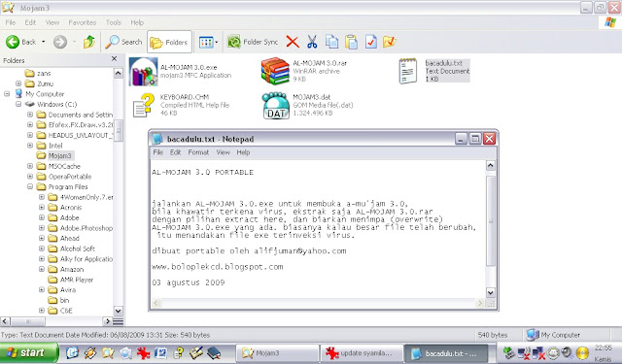Image resolution: width=622 pixels, height=364 pixels.
Task: Click the books quick launch icon
Action: pyautogui.click(x=214, y=352)
